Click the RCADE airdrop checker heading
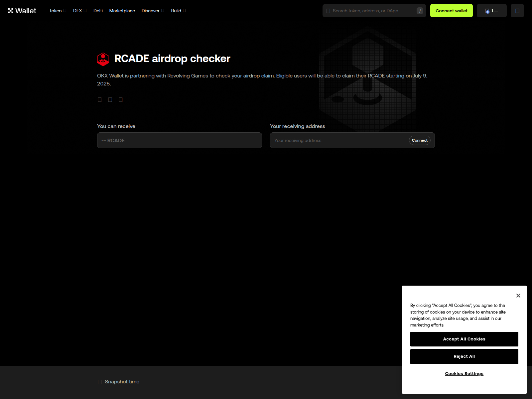Viewport: 532px width, 399px height. tap(172, 59)
